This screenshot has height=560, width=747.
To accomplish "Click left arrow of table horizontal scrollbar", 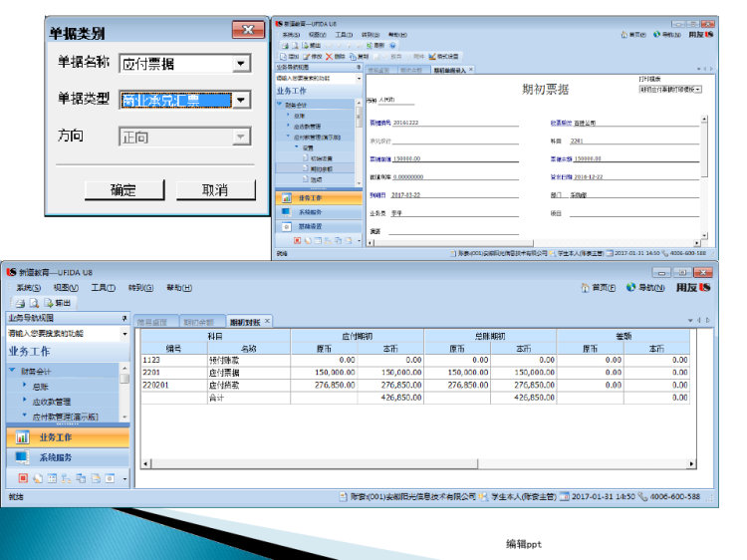I will click(145, 463).
